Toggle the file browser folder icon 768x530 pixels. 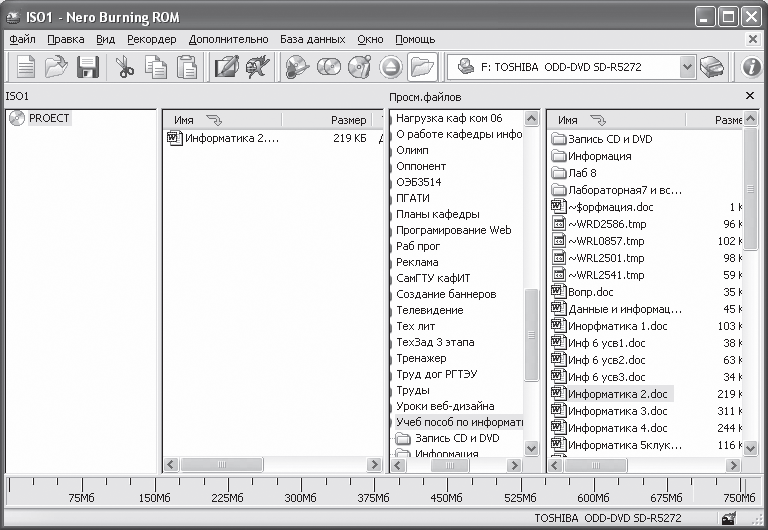(423, 67)
